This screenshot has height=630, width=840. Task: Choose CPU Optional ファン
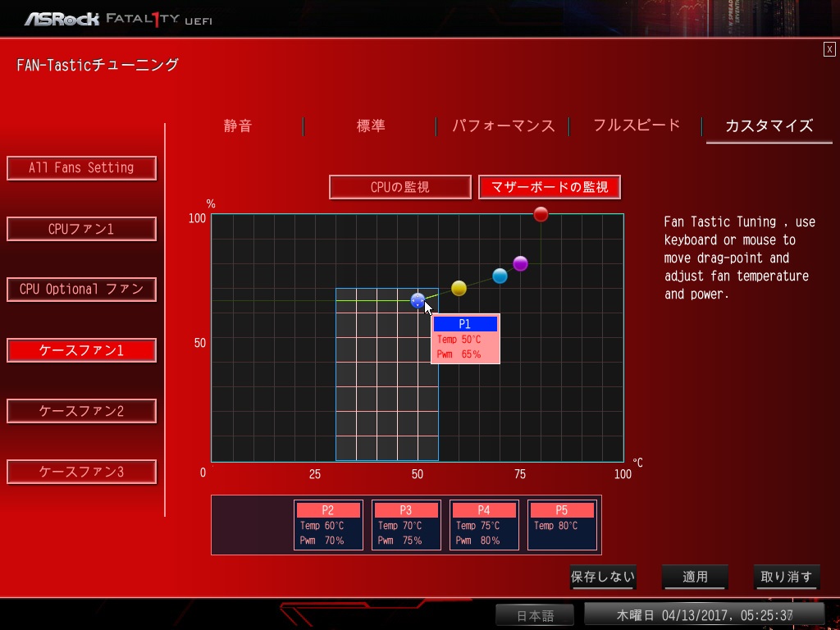[81, 290]
